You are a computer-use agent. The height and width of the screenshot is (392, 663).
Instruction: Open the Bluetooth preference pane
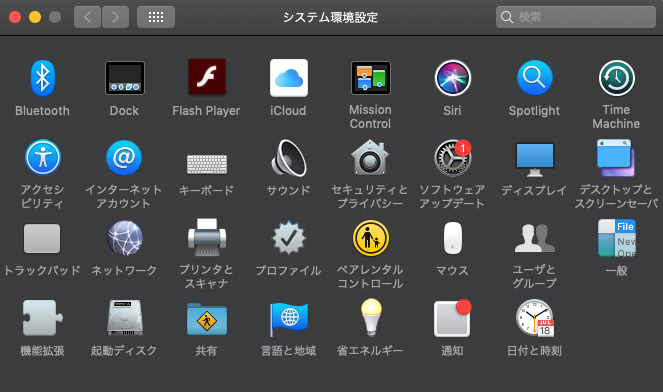click(x=42, y=78)
